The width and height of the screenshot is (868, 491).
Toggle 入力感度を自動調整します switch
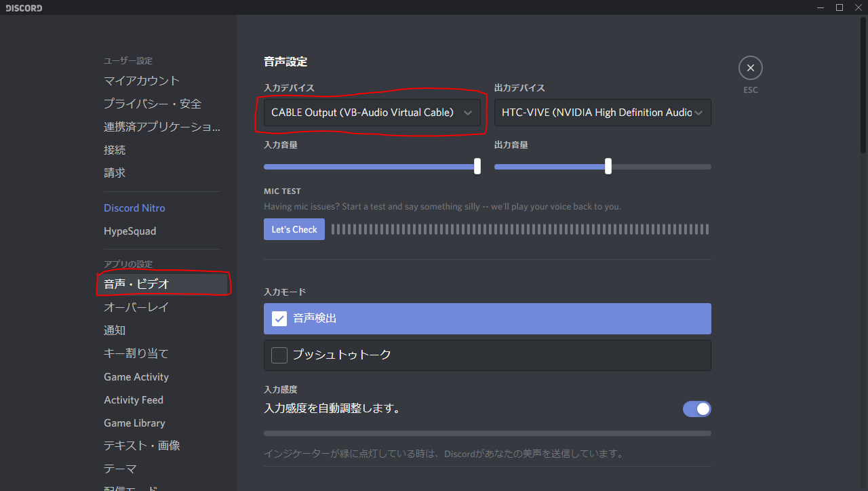coord(697,409)
